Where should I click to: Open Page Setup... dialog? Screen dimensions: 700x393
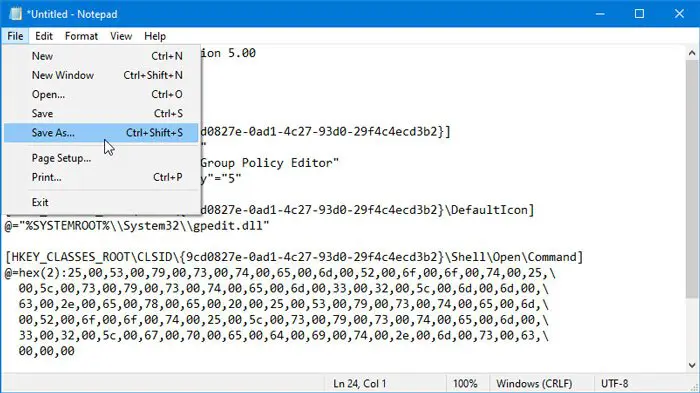coord(101,158)
